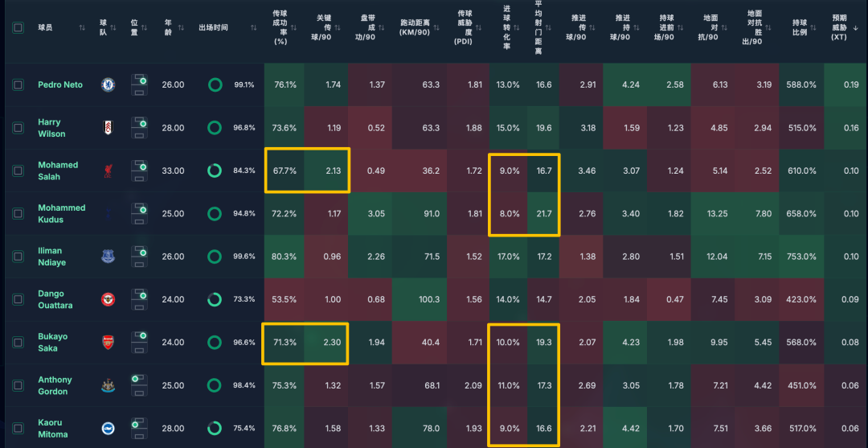Click the 出场时间 column header
The height and width of the screenshot is (448, 868).
(x=213, y=27)
